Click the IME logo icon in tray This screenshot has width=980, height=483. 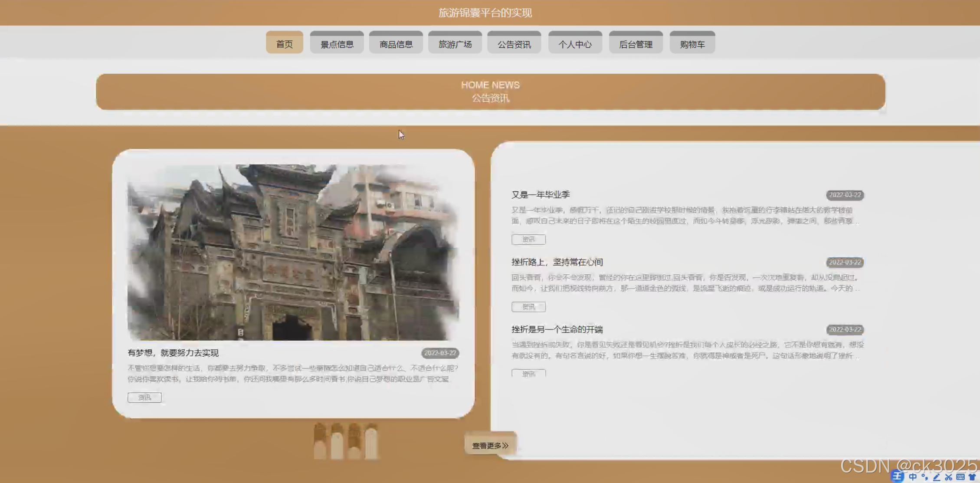897,476
